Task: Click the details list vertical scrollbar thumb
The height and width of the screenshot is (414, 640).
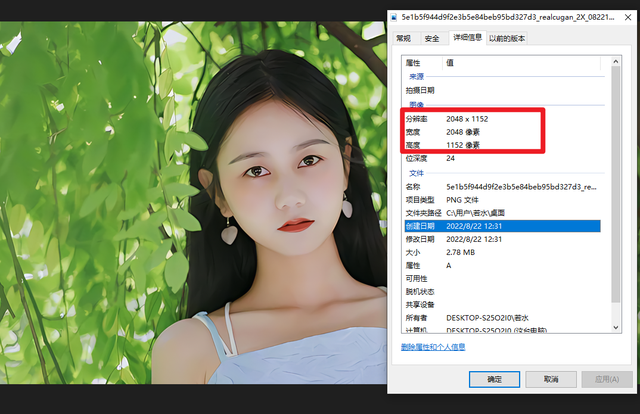Action: coord(616,184)
